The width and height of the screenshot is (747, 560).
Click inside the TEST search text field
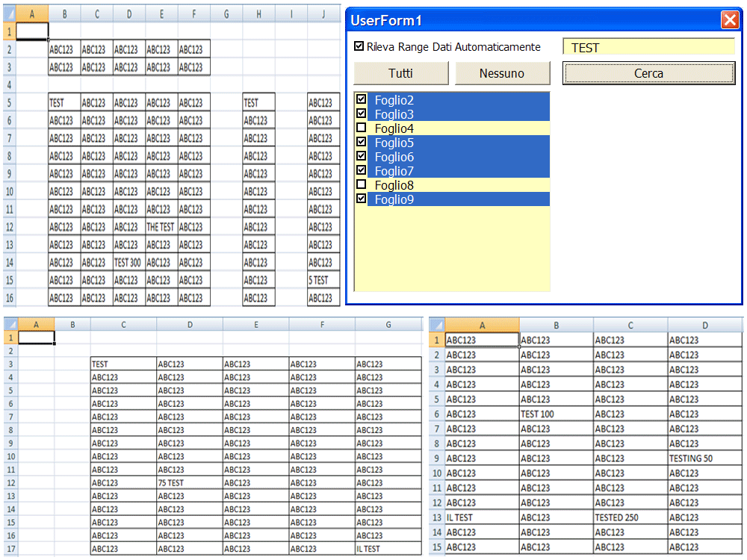pos(648,46)
